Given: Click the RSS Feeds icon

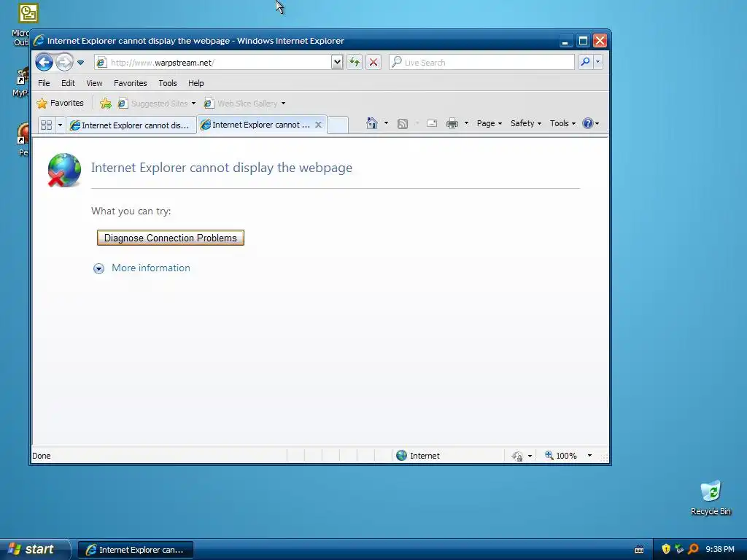Looking at the screenshot, I should pos(403,124).
